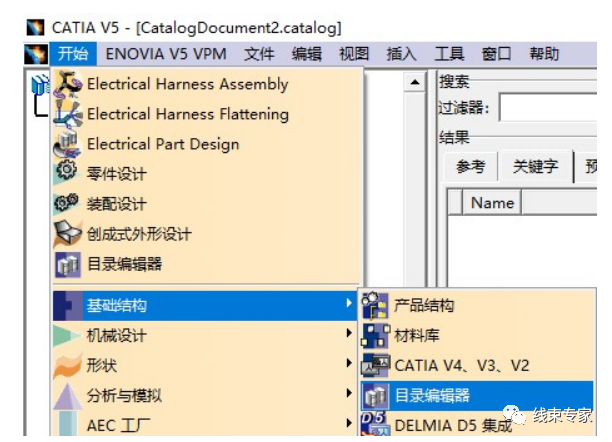
Task: Click the CATIA logo in the title bar
Action: (36, 27)
